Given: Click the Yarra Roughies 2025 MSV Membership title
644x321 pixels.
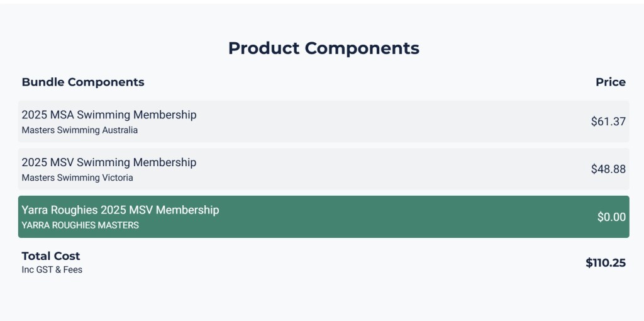Looking at the screenshot, I should point(120,210).
